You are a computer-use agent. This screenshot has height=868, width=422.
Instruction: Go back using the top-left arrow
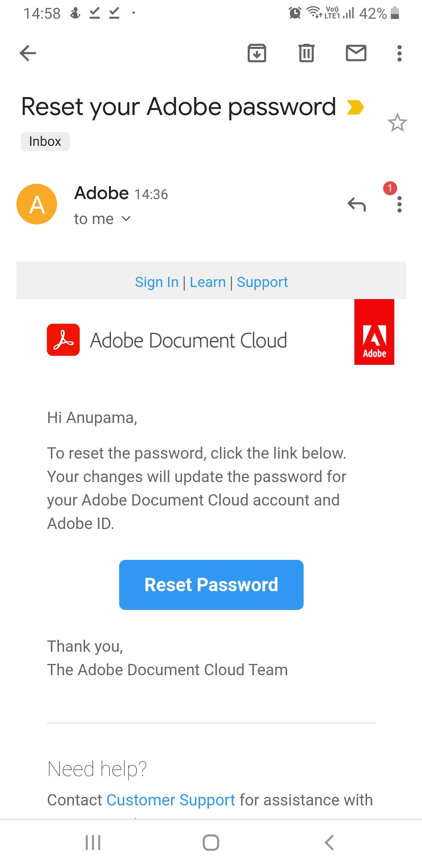(x=28, y=53)
